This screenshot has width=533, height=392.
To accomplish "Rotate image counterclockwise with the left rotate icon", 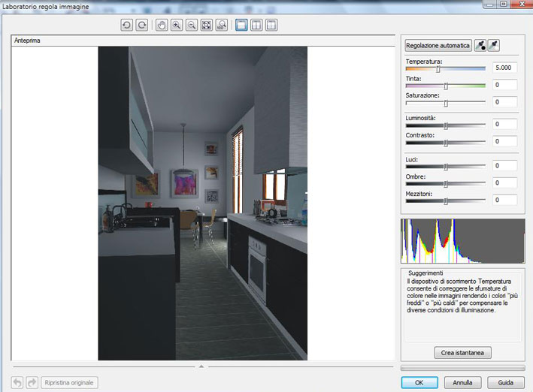I will pos(127,25).
